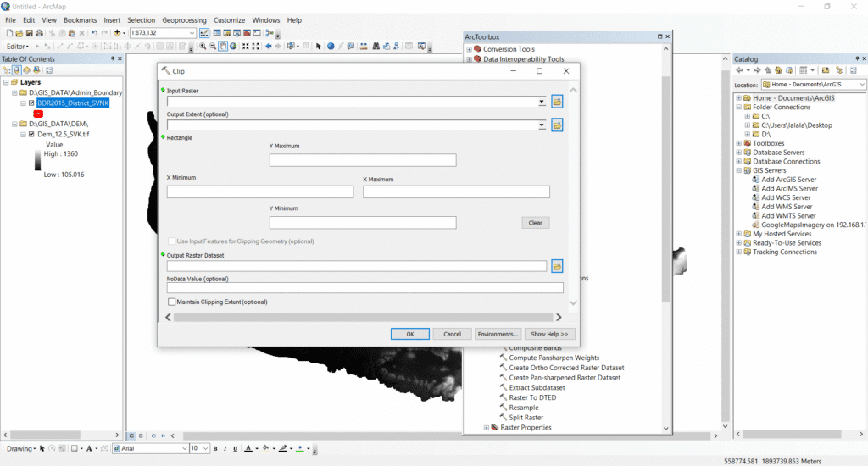Click OK in the Clip dialog
Image resolution: width=868 pixels, height=466 pixels.
click(x=410, y=335)
